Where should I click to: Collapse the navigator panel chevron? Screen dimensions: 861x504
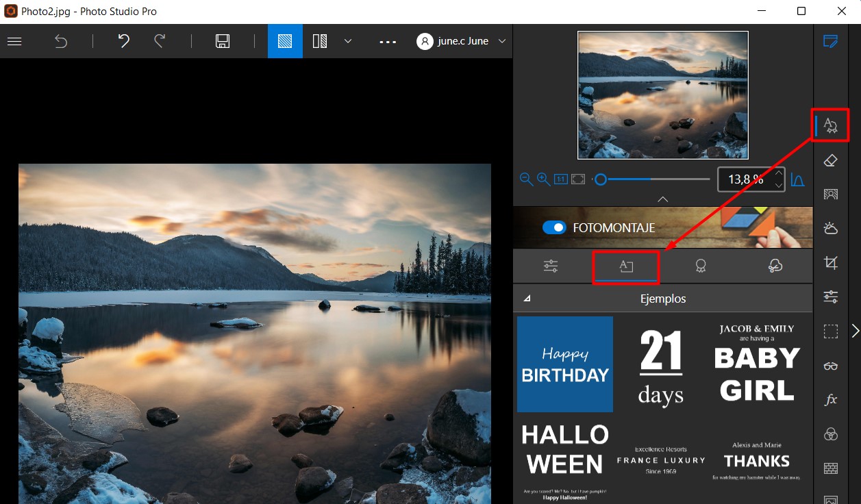[x=662, y=199]
